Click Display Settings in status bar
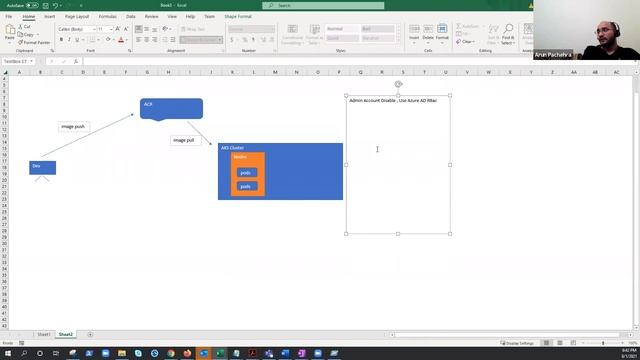This screenshot has height=360, width=640. coord(517,343)
